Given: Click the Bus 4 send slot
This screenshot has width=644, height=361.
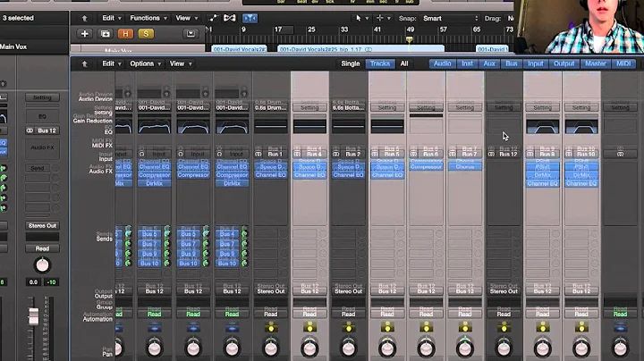Looking at the screenshot, I should (x=227, y=234).
